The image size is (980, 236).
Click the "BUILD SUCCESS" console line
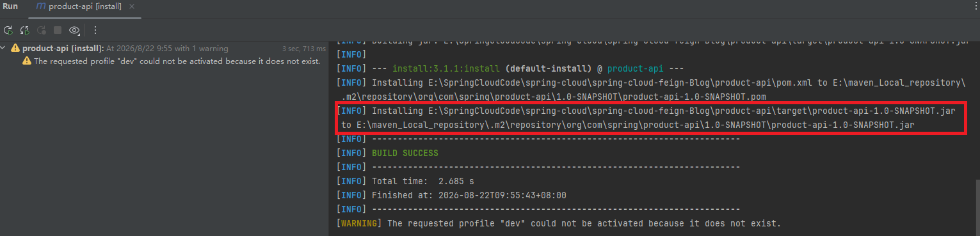[405, 153]
